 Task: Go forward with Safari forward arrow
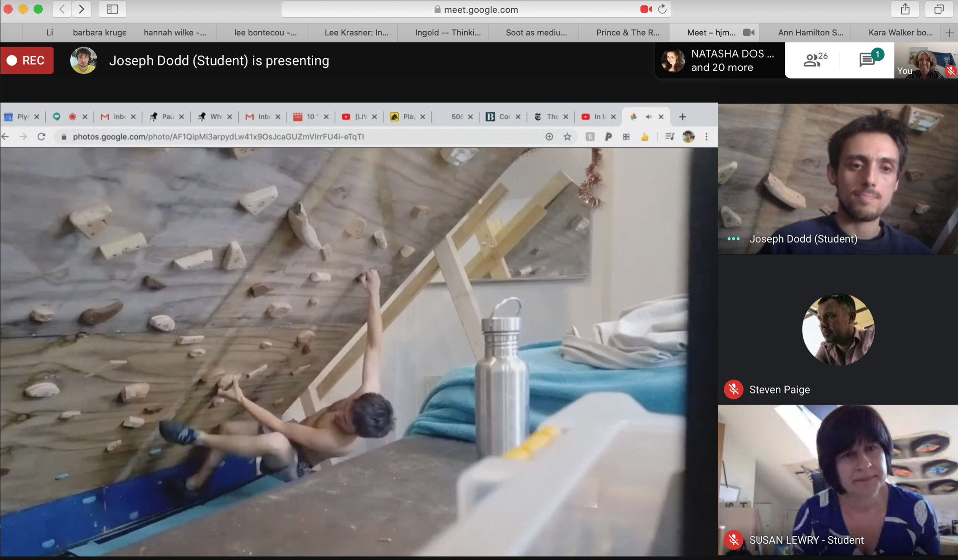point(82,9)
